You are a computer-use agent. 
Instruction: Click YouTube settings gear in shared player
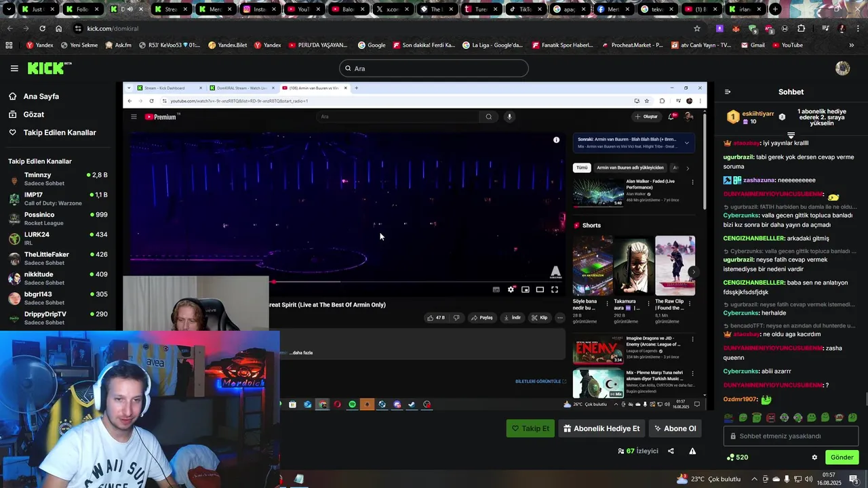(x=511, y=289)
